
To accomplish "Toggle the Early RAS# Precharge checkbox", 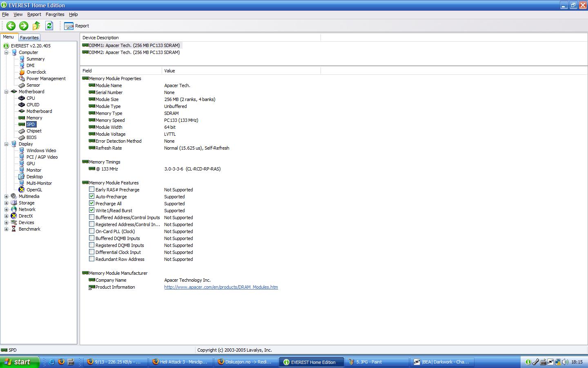I will pyautogui.click(x=91, y=189).
